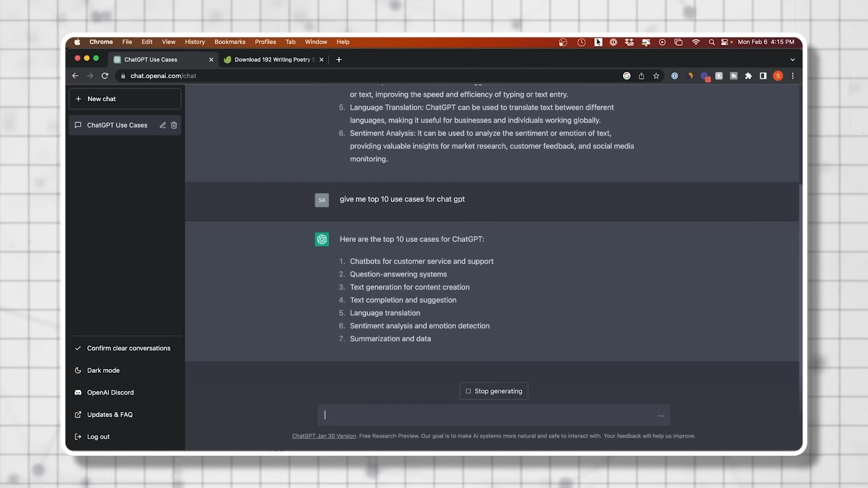
Task: Open Chrome three-dot menu
Action: [793, 76]
